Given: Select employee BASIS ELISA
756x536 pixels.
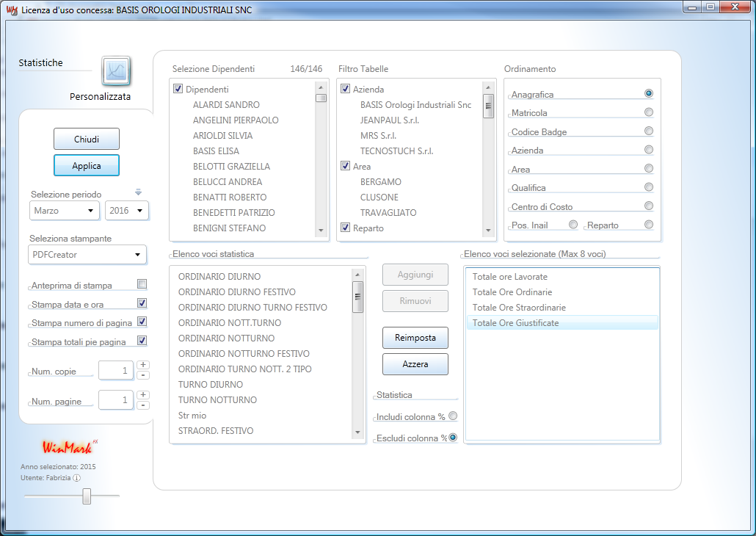Looking at the screenshot, I should (x=216, y=151).
